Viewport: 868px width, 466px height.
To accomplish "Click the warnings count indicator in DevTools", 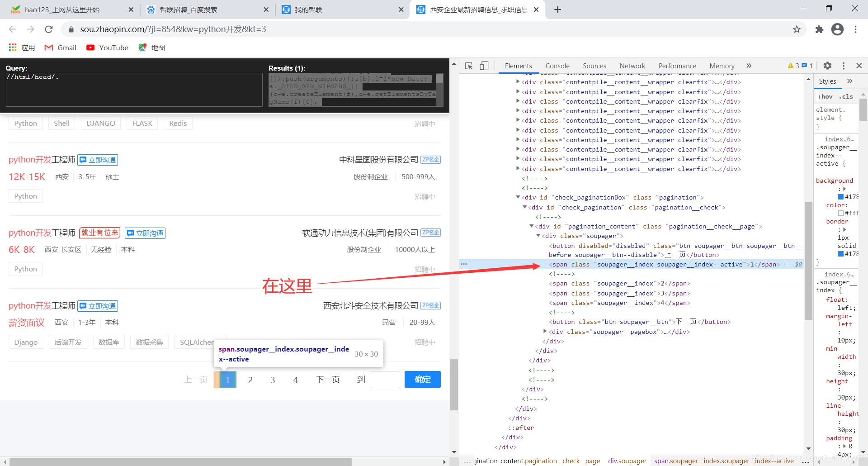I will click(x=793, y=66).
